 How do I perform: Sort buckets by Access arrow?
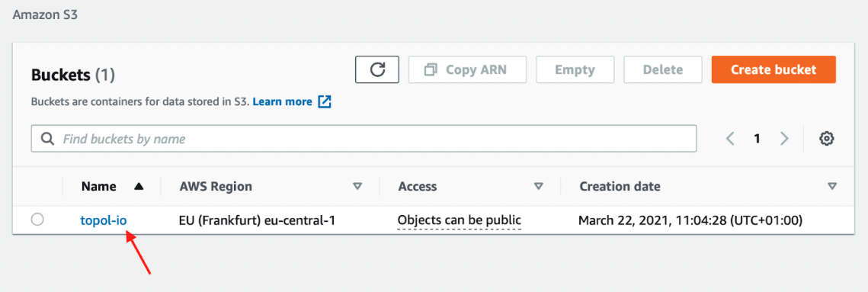pyautogui.click(x=538, y=187)
